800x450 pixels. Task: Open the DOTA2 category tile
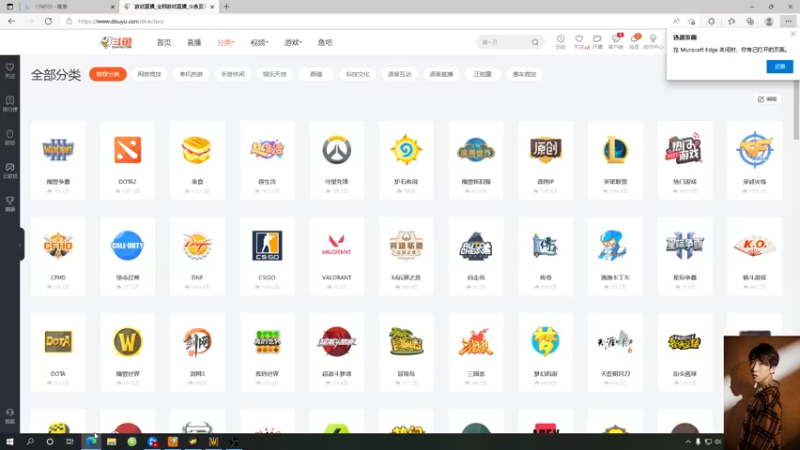128,160
